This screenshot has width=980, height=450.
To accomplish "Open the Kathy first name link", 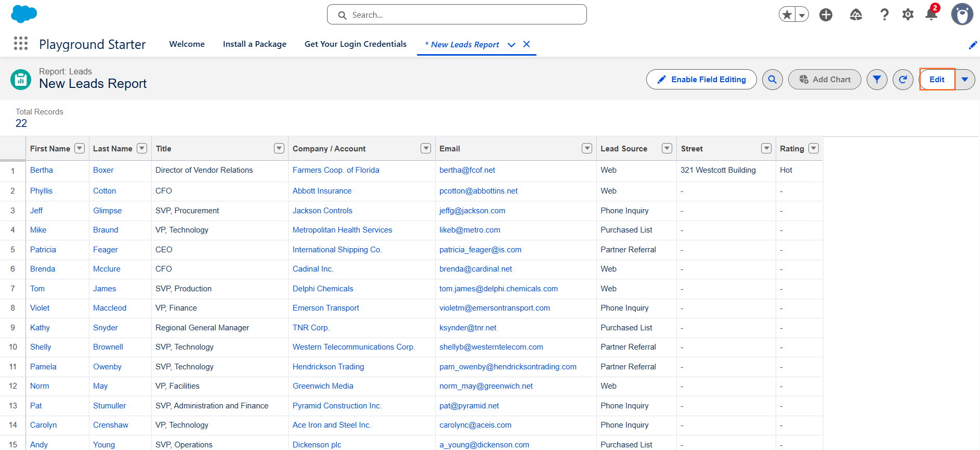I will [40, 328].
